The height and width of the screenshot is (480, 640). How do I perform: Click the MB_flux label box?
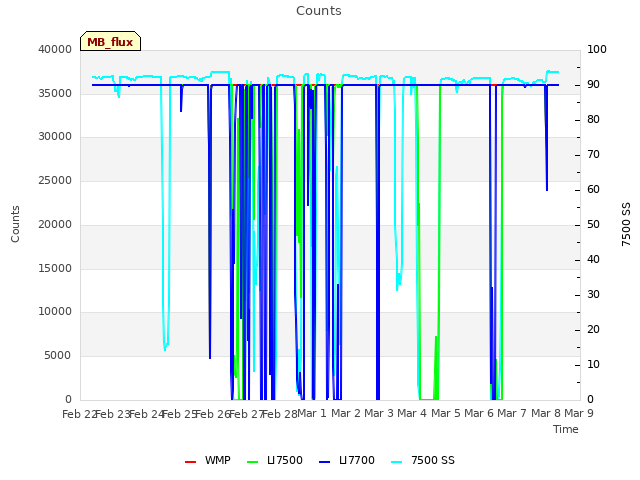110,41
